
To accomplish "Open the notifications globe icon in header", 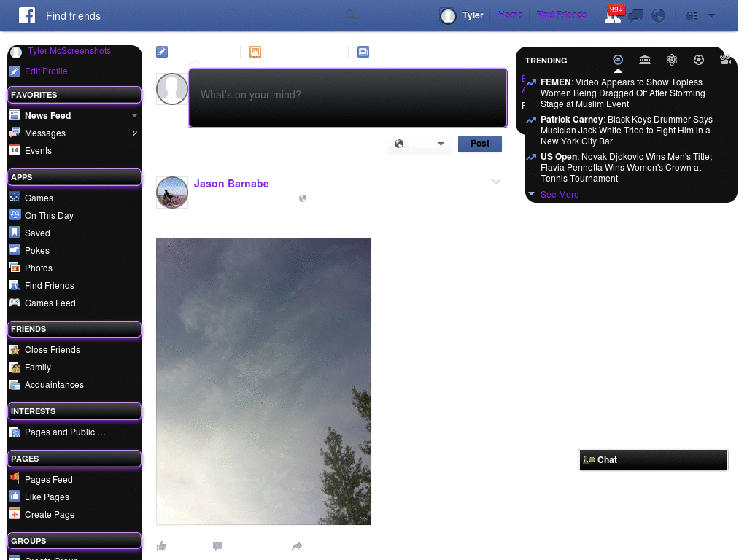I will (658, 16).
